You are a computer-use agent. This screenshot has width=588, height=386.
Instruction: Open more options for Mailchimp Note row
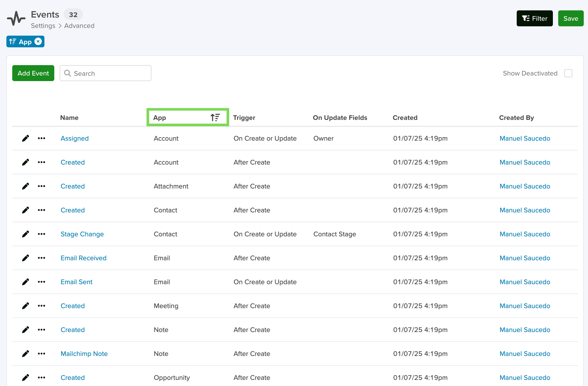(x=42, y=354)
